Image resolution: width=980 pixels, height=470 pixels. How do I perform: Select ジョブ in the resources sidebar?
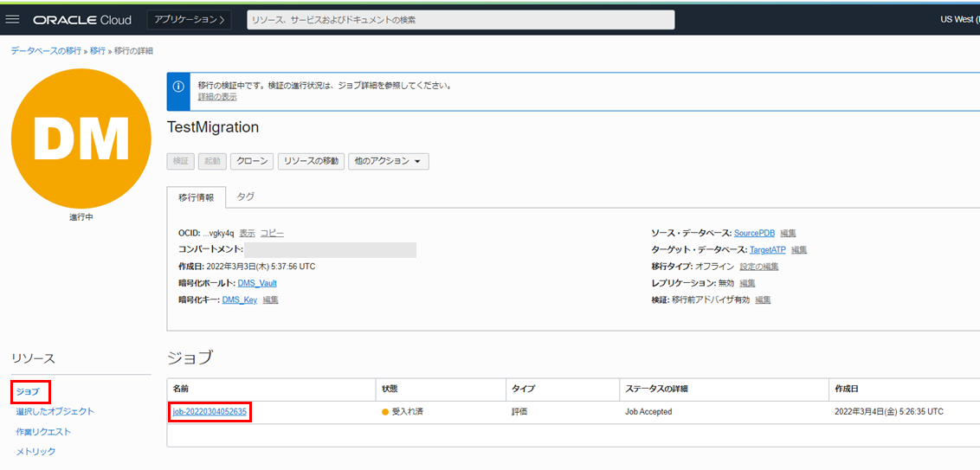pyautogui.click(x=27, y=392)
